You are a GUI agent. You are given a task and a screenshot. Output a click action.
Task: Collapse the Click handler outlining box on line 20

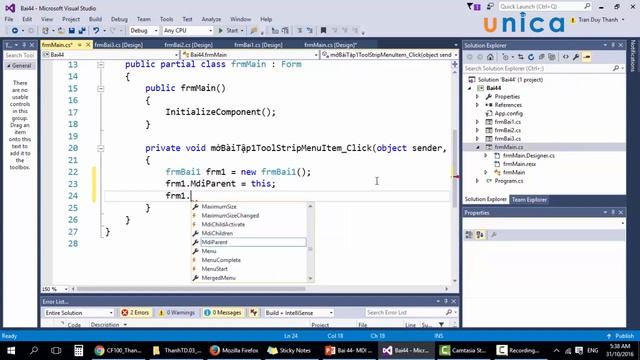point(100,149)
